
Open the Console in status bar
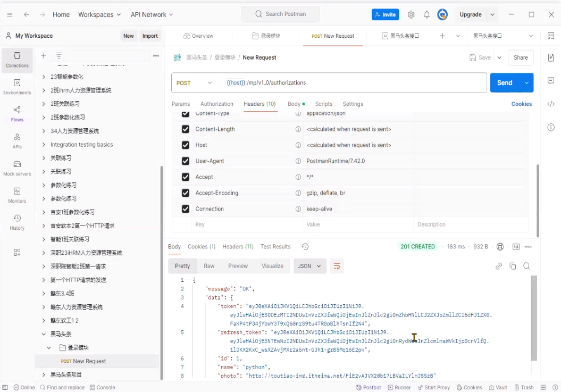102,387
